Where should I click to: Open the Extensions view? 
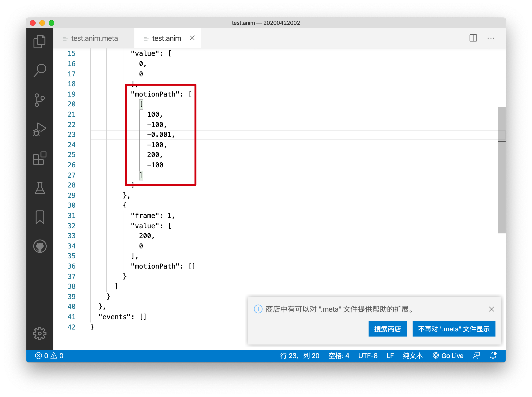tap(40, 158)
